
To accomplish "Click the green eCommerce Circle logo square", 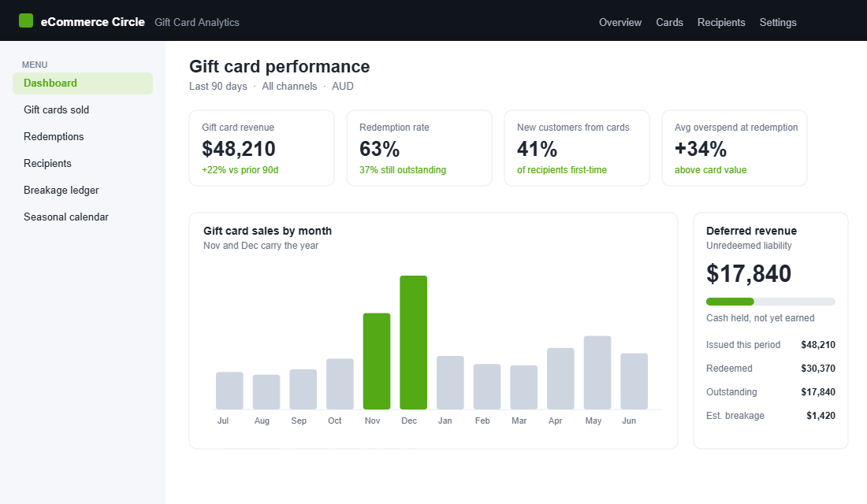I will click(x=26, y=21).
